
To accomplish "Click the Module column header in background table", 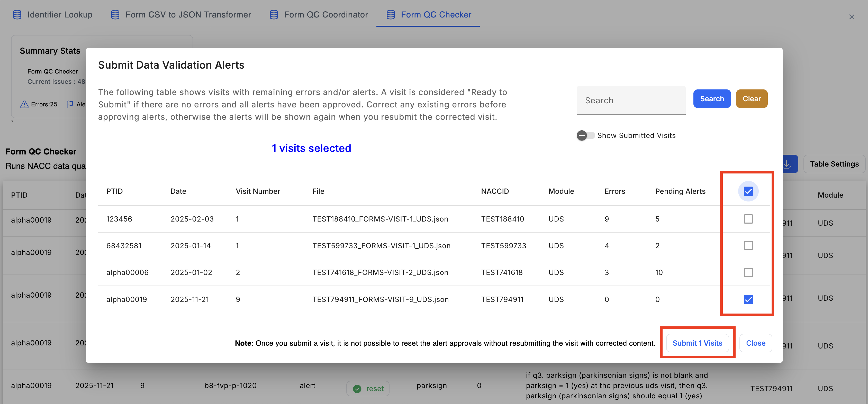I will pos(830,195).
